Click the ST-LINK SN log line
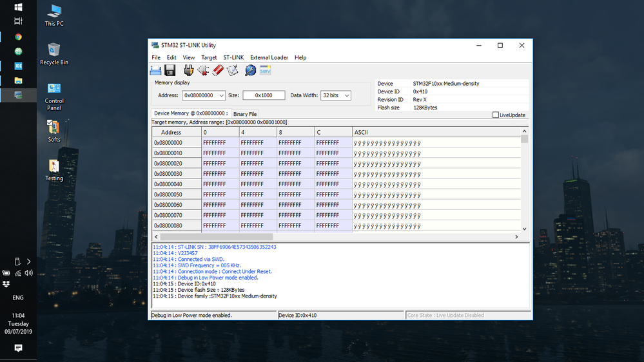 click(215, 247)
